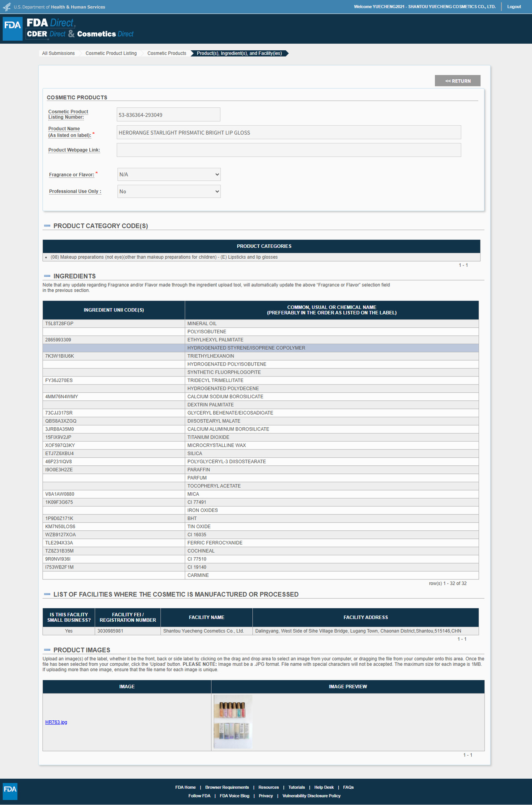Open the FDA Voice Blog link

(234, 796)
